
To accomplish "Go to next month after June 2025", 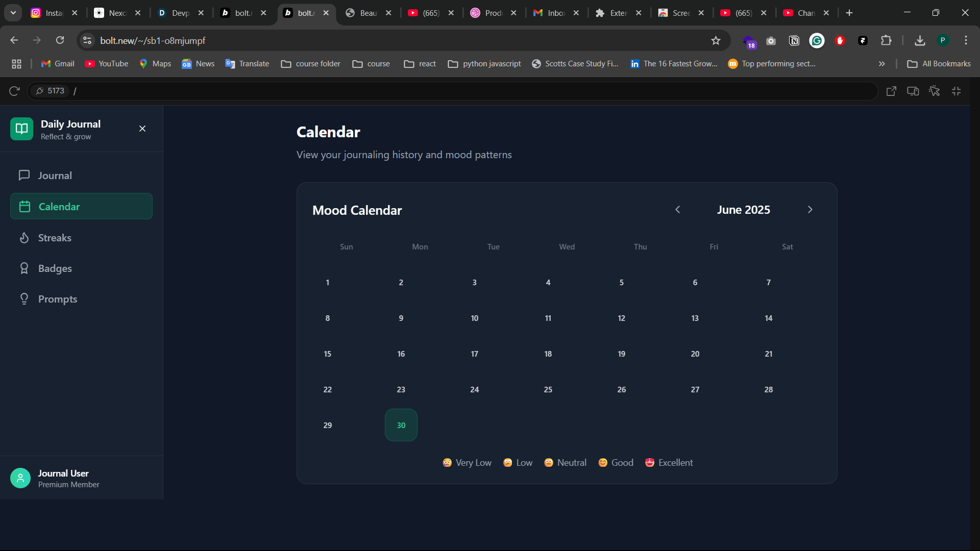I will click(810, 210).
